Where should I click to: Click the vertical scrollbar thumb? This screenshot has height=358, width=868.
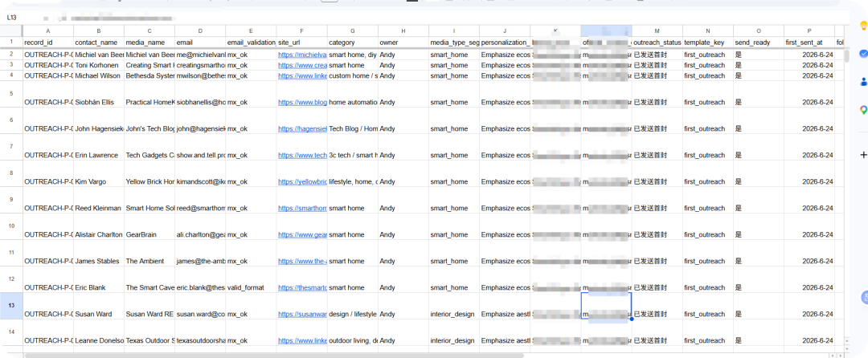pos(846,56)
